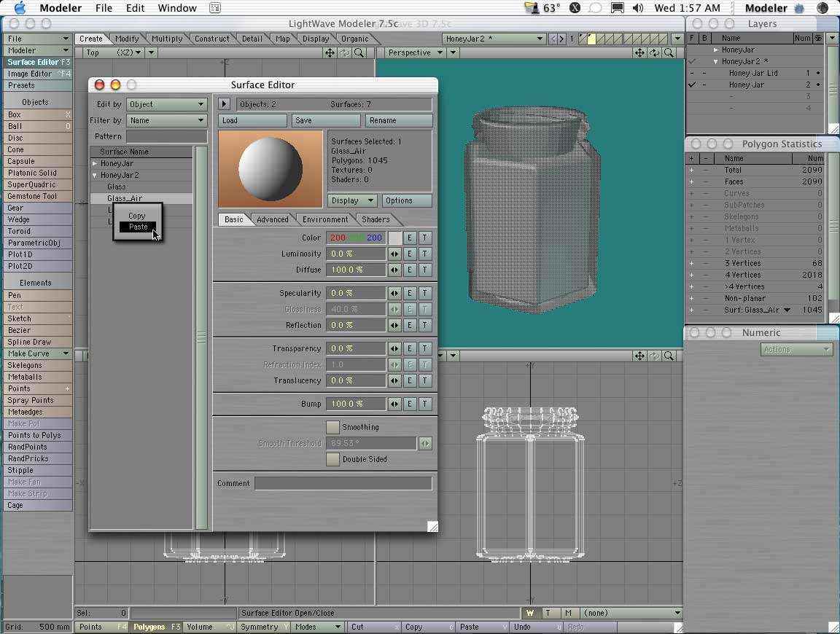
Task: Click the Diffuse texture T button
Action: pos(425,270)
